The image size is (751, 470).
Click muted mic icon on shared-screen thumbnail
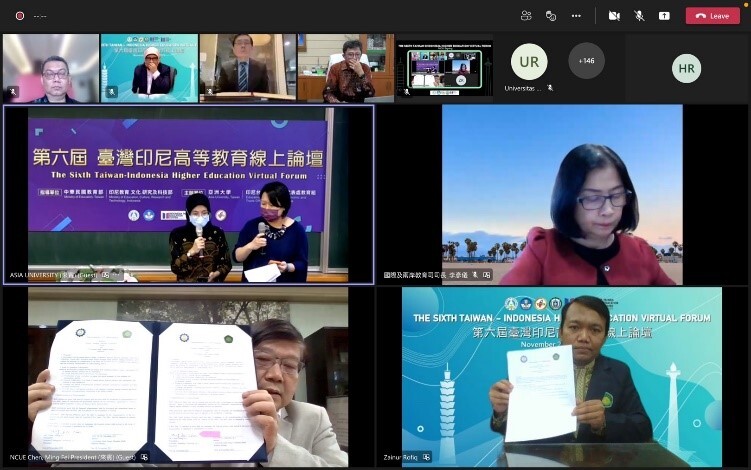pyautogui.click(x=407, y=92)
